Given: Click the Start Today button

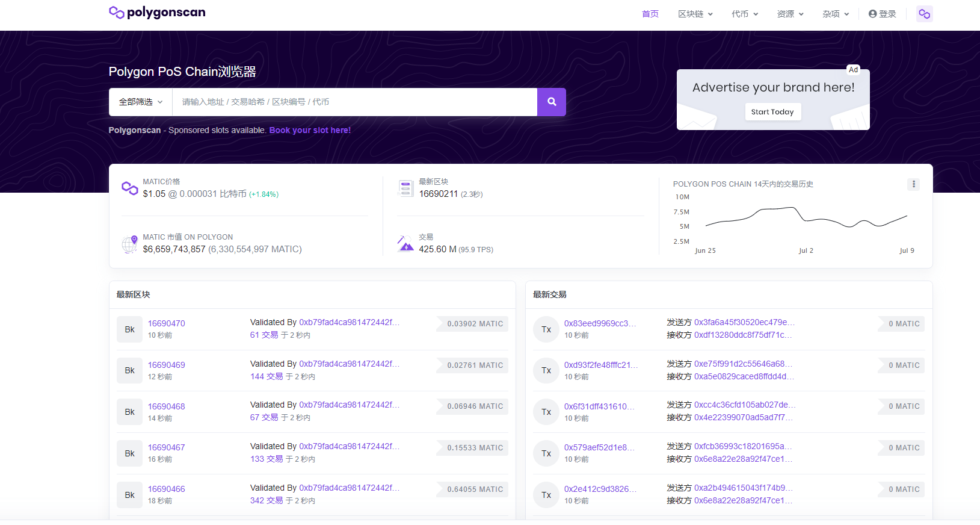Looking at the screenshot, I should pos(773,112).
